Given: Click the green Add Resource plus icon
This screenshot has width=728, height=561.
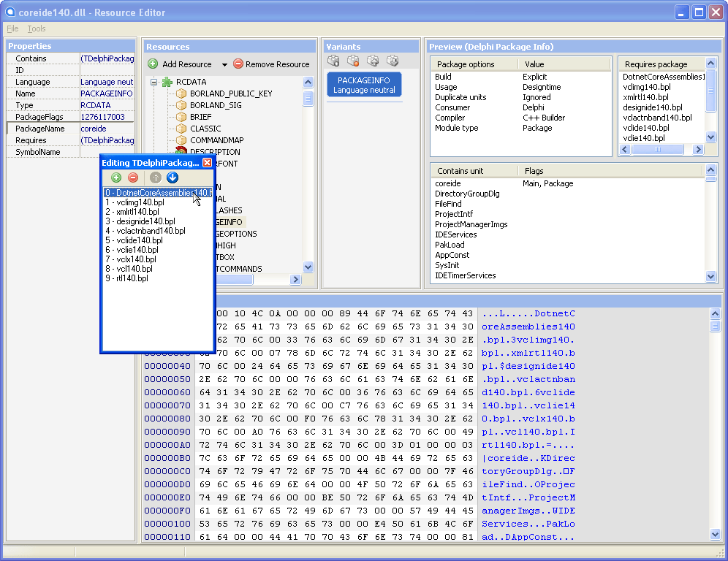Looking at the screenshot, I should point(153,63).
